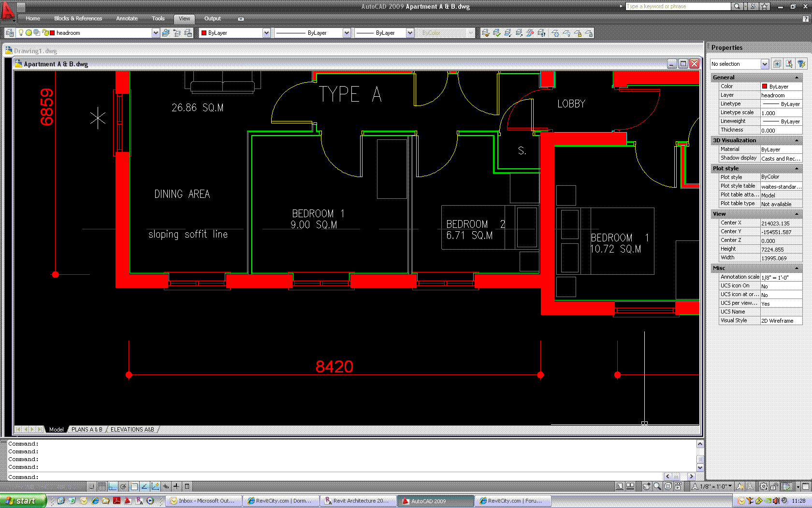This screenshot has width=812, height=508.
Task: Toggle Grid Display in status bar
Action: tap(102, 486)
